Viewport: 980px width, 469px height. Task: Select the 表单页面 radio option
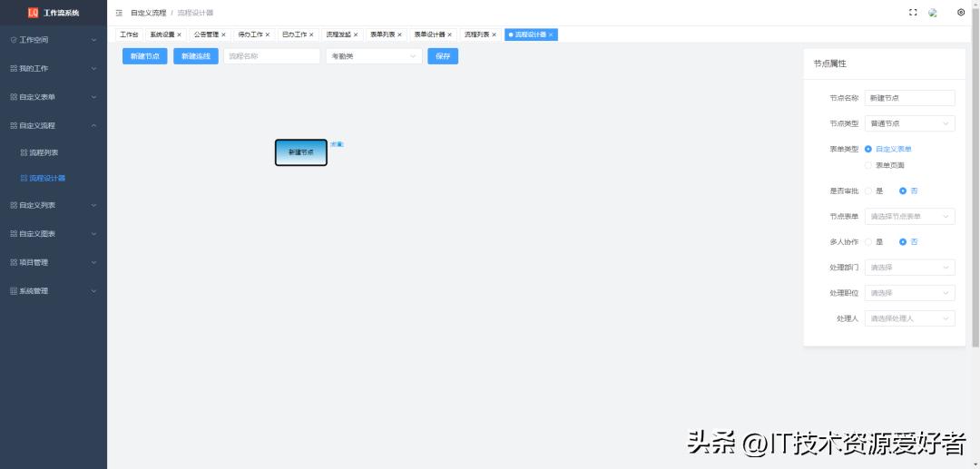coord(868,165)
